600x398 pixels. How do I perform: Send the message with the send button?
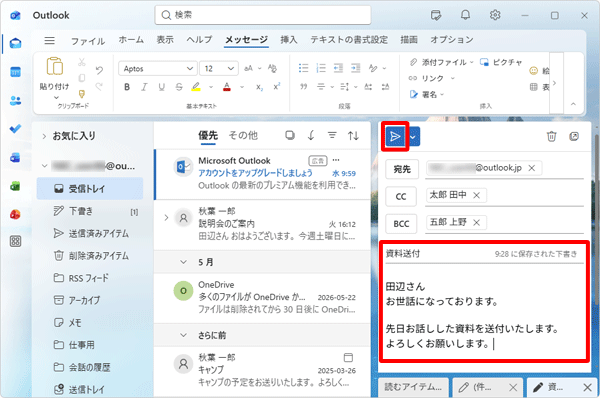click(395, 137)
